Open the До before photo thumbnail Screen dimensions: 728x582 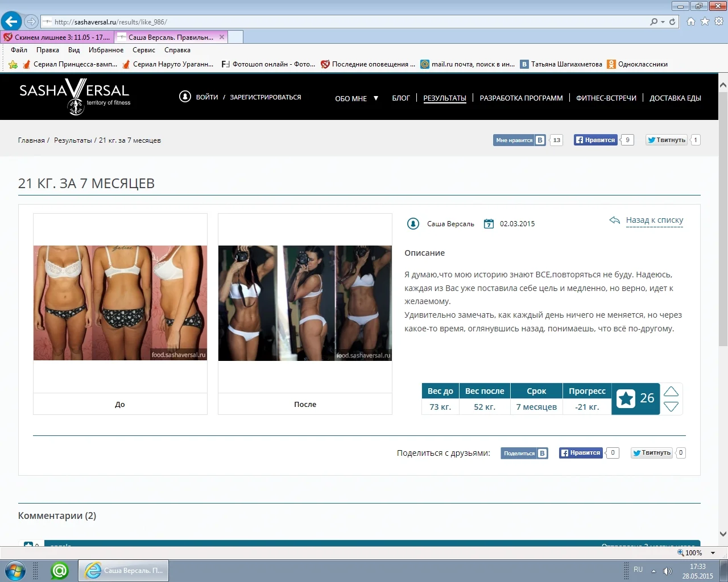120,303
